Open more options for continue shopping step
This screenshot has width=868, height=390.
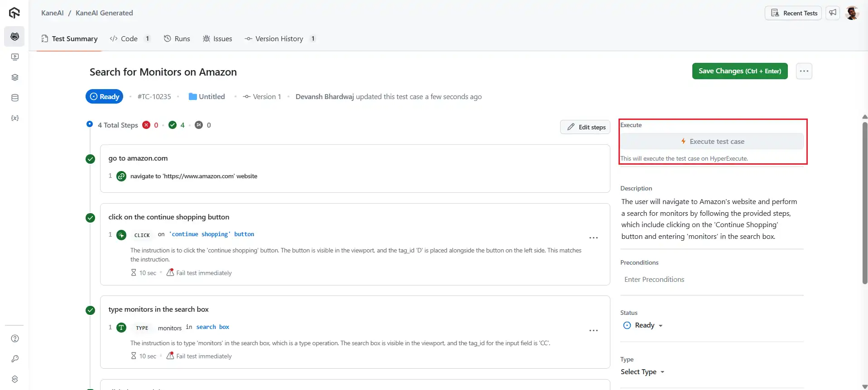[x=593, y=238]
